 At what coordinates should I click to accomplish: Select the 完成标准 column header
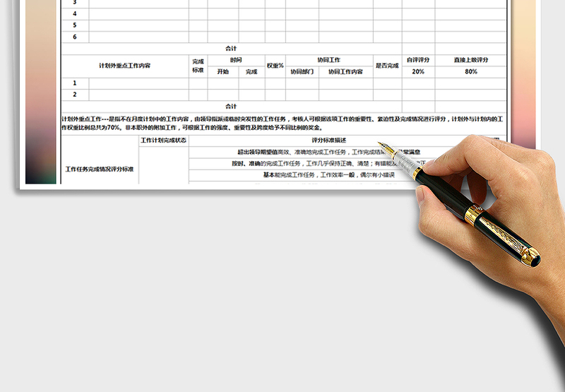coord(198,66)
